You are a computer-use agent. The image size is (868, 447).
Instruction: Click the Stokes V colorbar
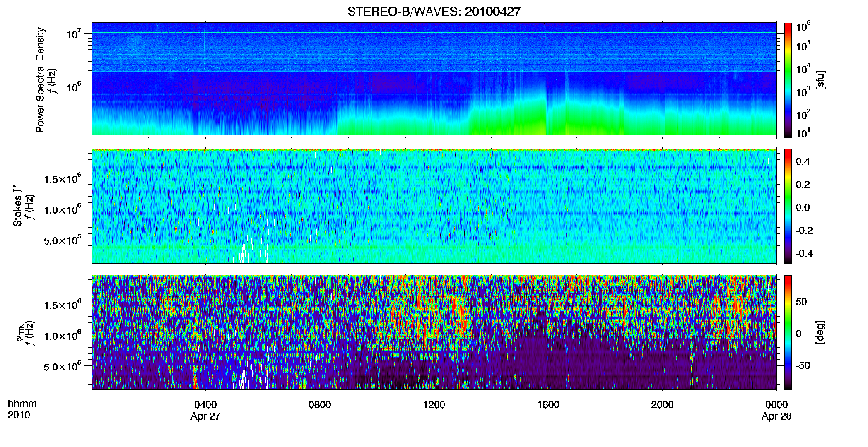point(788,206)
